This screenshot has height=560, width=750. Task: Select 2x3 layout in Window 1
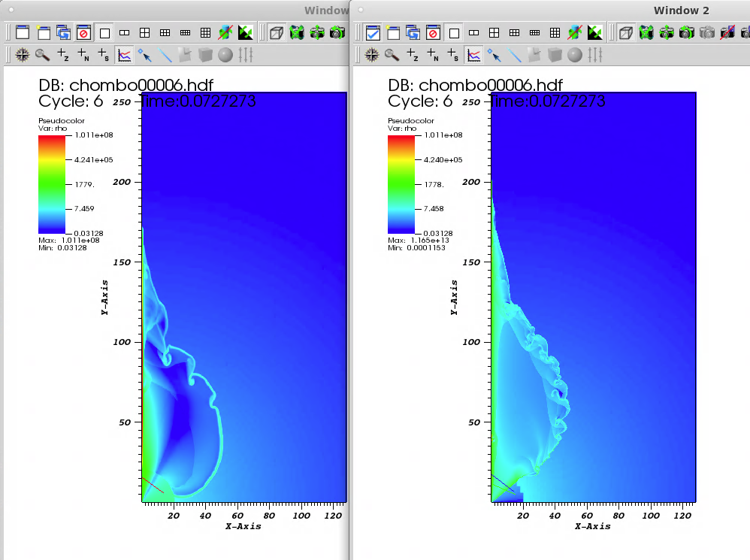tap(165, 32)
